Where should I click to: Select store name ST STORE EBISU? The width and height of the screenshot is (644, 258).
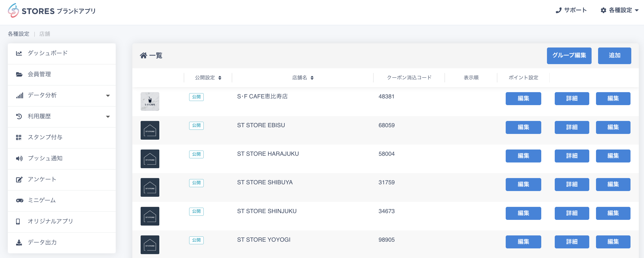(x=261, y=125)
